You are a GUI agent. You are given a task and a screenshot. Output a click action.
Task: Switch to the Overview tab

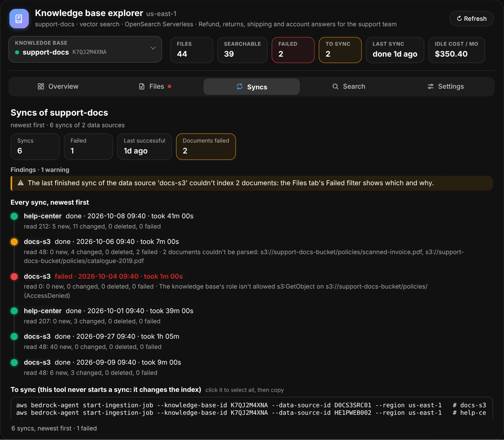click(x=58, y=87)
